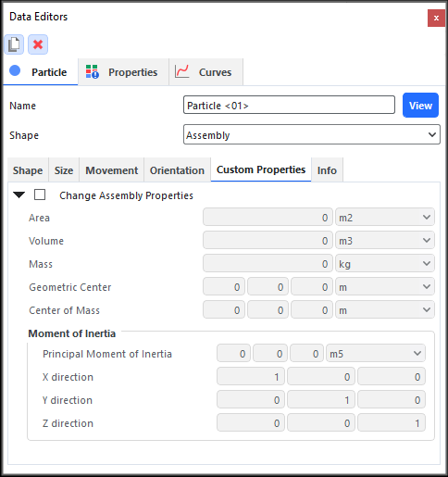
Task: Click the red X delete icon
Action: point(38,44)
